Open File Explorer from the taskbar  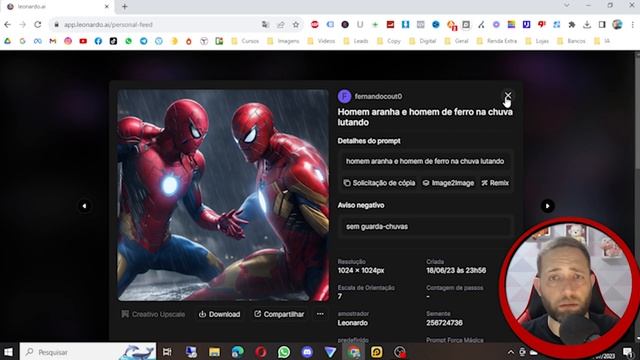(x=214, y=352)
